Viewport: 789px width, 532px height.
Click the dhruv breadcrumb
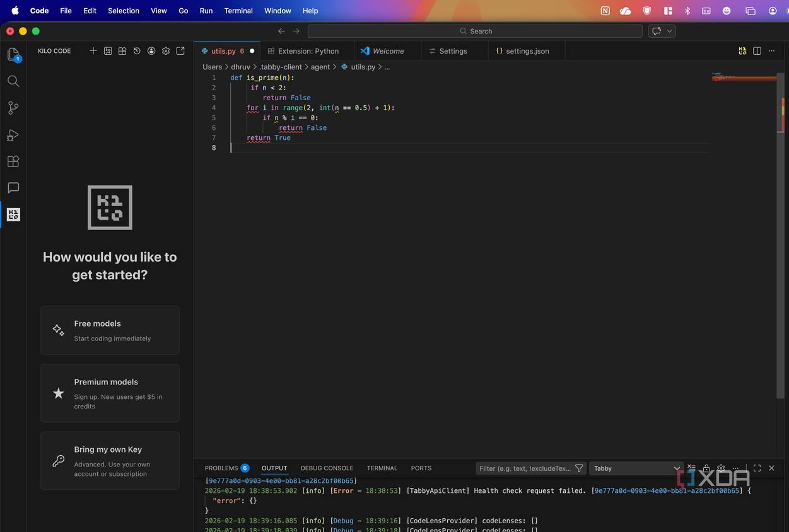coord(240,67)
